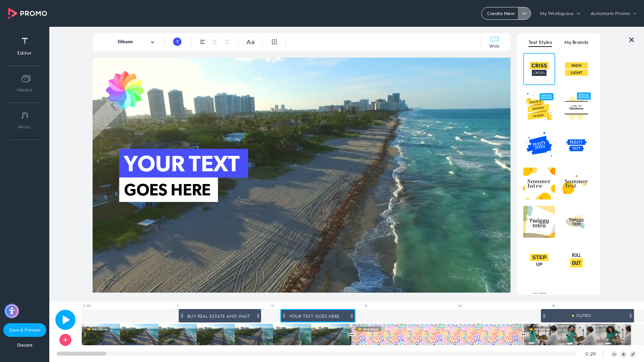644x362 pixels.
Task: Switch to the My Brands tab
Action: point(576,43)
